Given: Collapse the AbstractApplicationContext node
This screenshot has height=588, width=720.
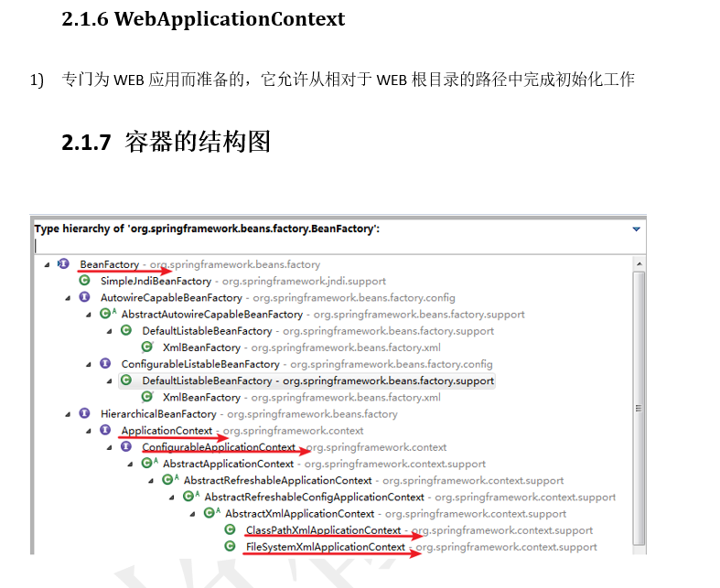Looking at the screenshot, I should point(131,464).
